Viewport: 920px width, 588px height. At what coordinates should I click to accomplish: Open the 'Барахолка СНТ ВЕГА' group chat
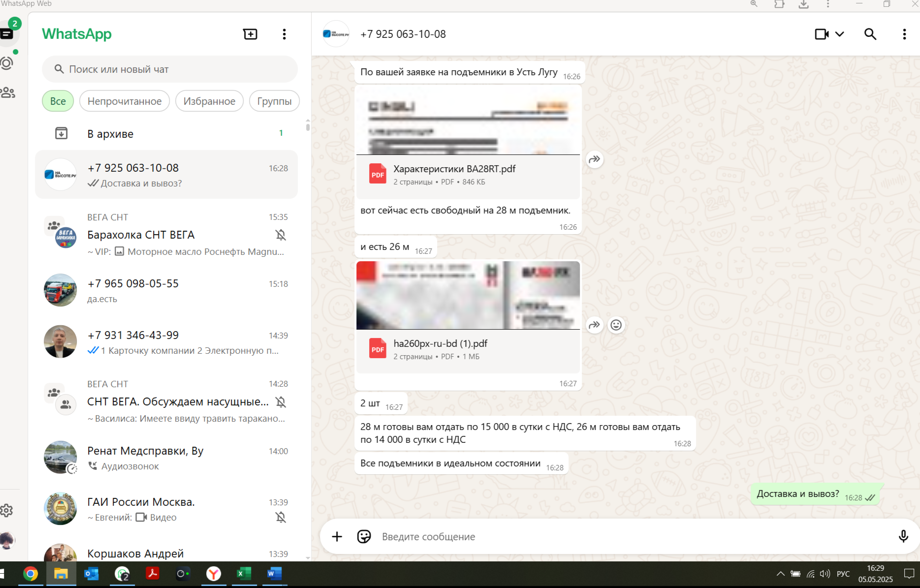pos(166,235)
